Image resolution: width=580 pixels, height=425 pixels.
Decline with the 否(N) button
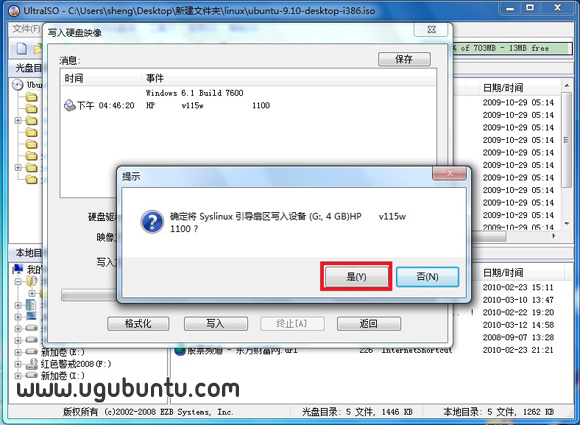[427, 277]
